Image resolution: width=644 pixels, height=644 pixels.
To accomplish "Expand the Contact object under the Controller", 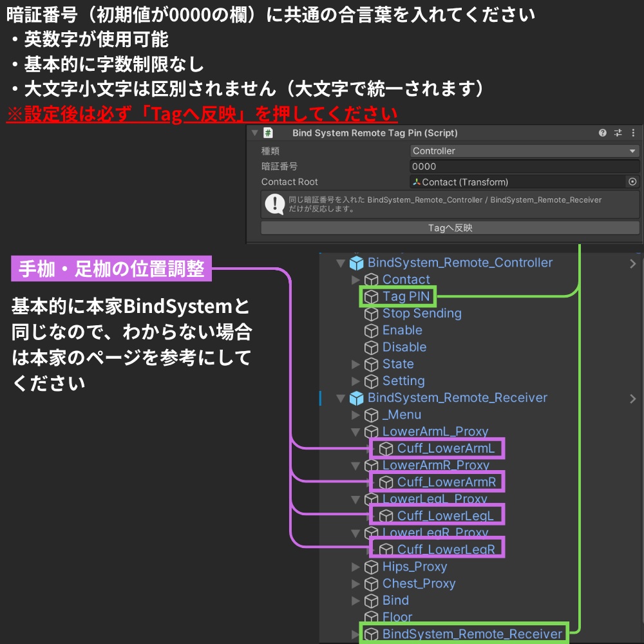I will click(355, 279).
